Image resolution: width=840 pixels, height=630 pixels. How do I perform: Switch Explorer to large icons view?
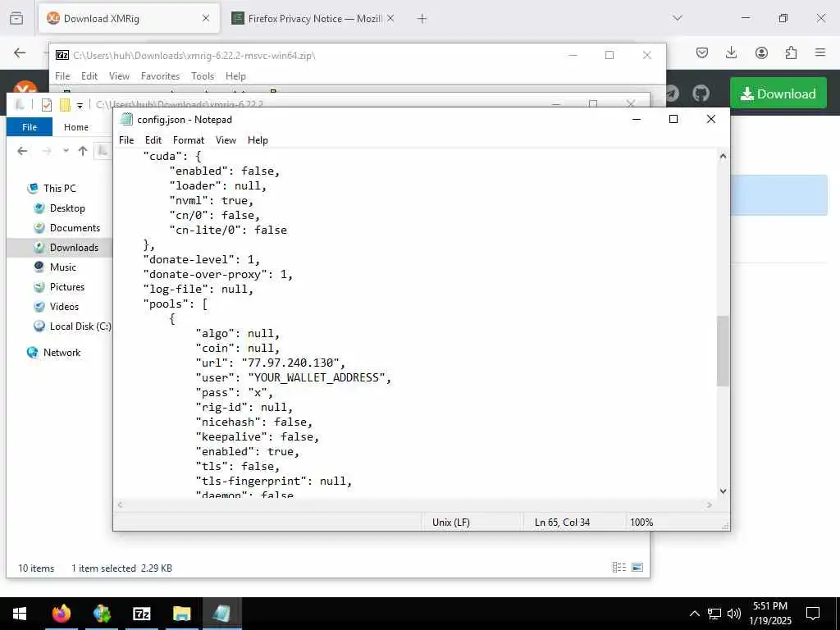[637, 568]
